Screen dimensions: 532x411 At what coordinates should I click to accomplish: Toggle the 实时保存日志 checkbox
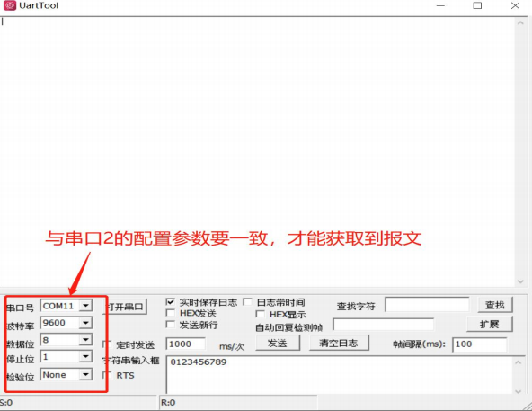point(171,301)
